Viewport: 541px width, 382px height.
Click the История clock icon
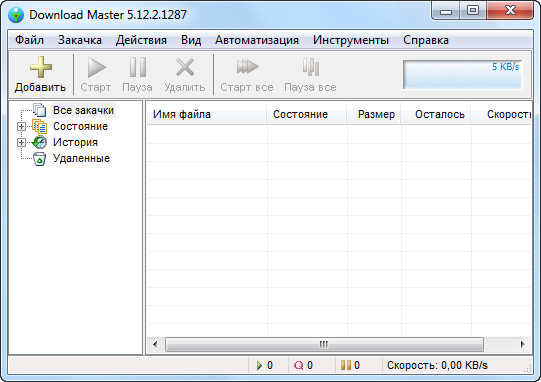coord(39,142)
